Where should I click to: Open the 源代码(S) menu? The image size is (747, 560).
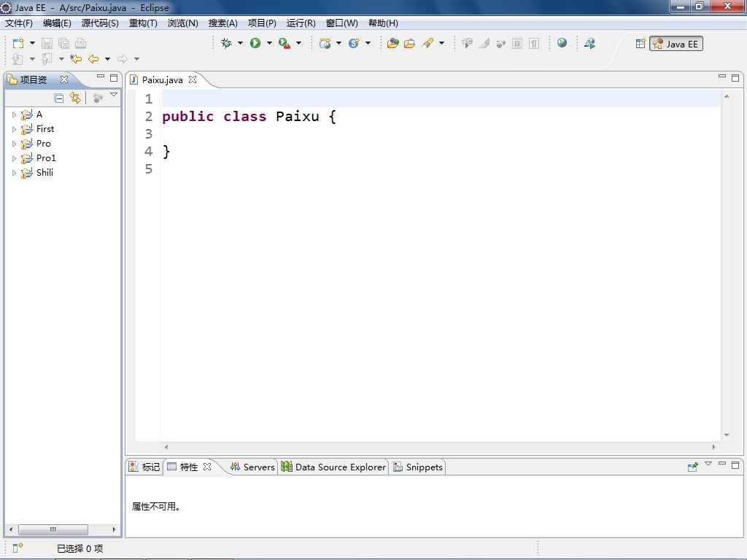tap(100, 23)
